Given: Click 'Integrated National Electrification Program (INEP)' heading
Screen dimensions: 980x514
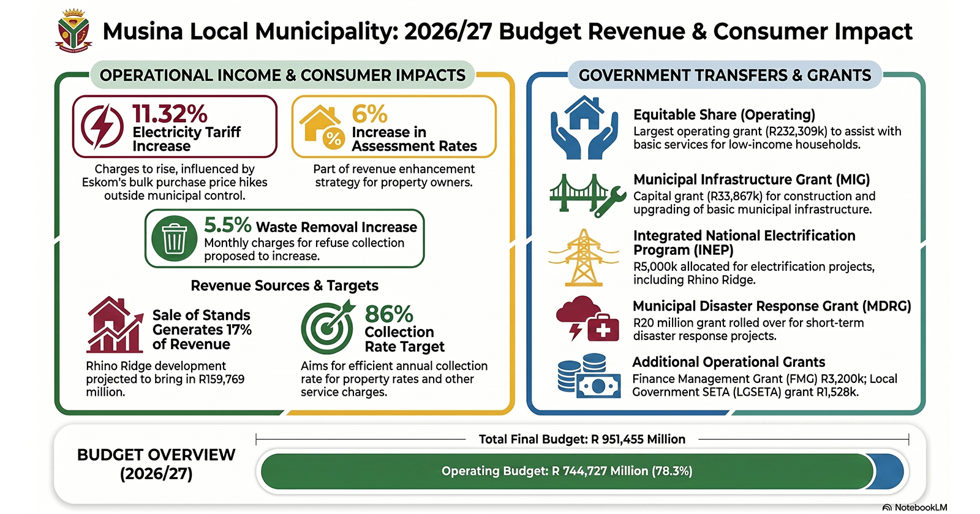Looking at the screenshot, I should (744, 243).
